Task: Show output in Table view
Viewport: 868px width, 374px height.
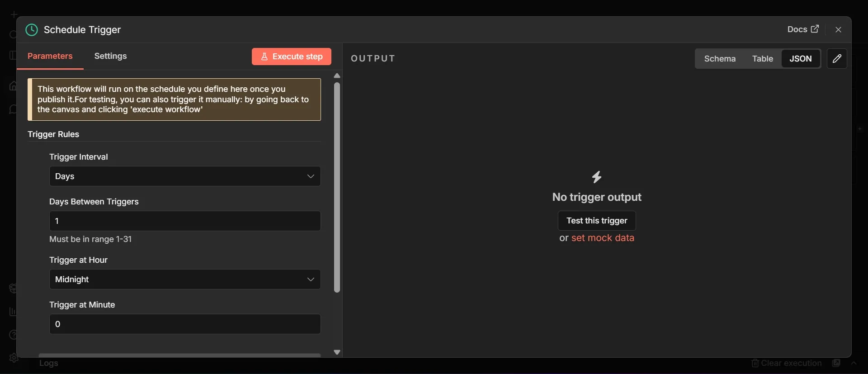Action: pos(762,59)
